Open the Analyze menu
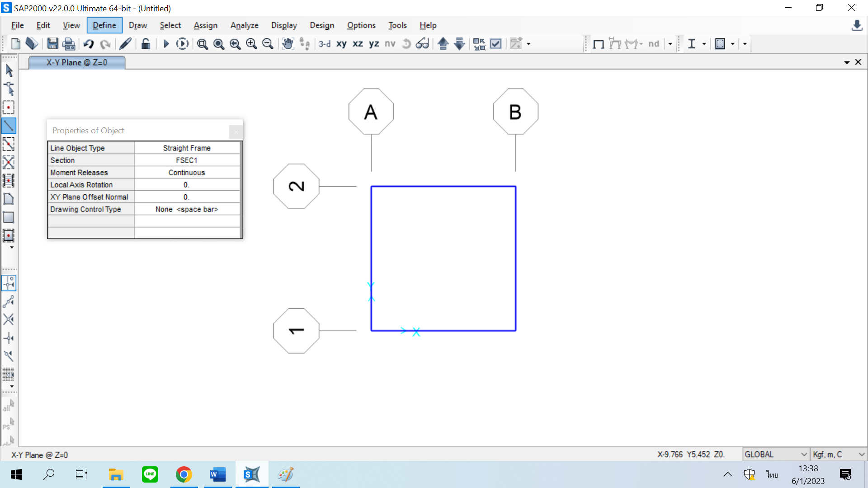 tap(244, 25)
